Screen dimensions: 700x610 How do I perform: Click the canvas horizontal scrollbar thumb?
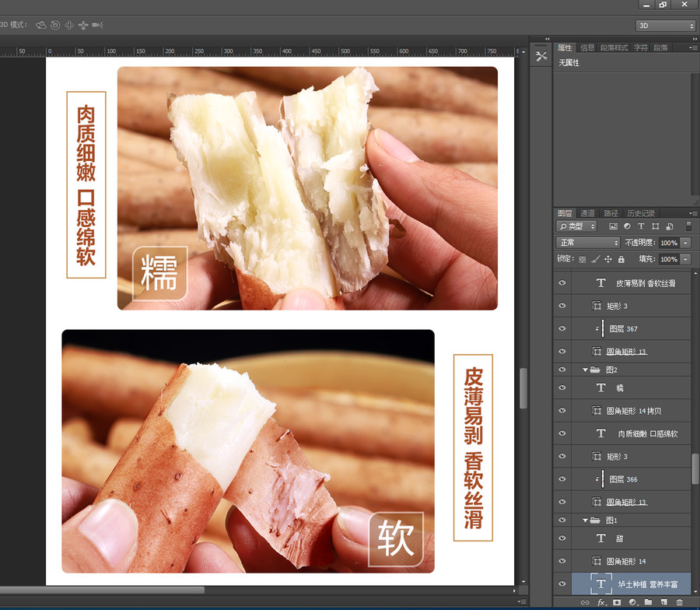coord(102,590)
